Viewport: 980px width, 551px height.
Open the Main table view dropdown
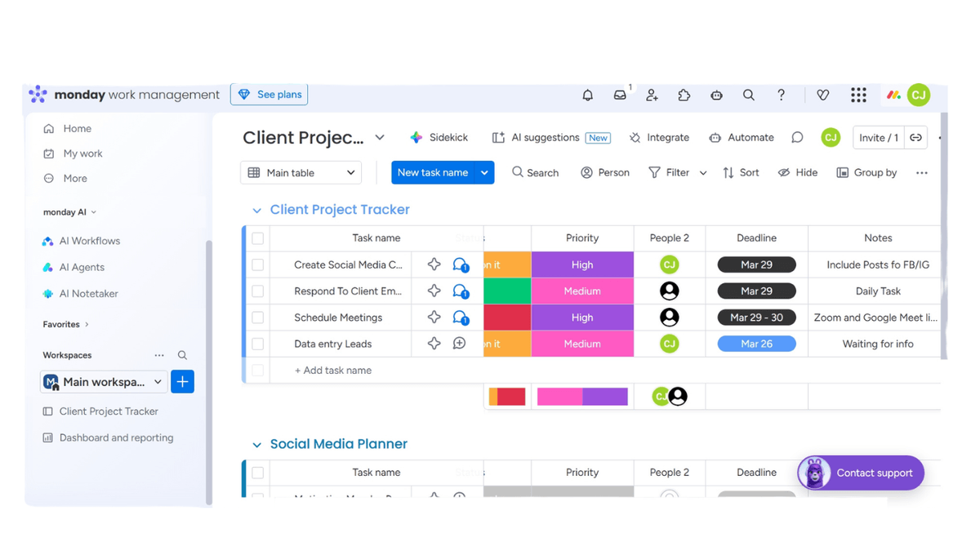click(x=301, y=173)
